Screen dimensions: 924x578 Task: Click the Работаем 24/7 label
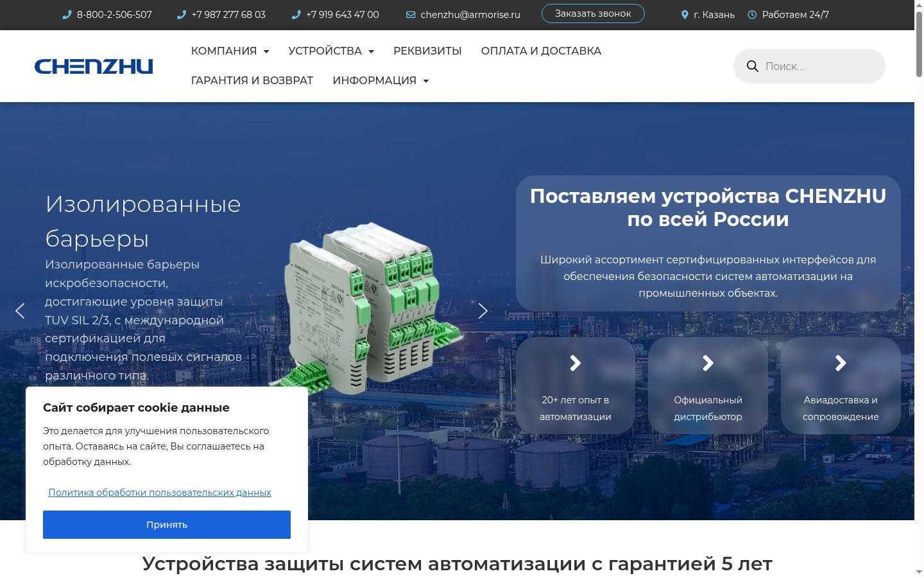point(796,15)
